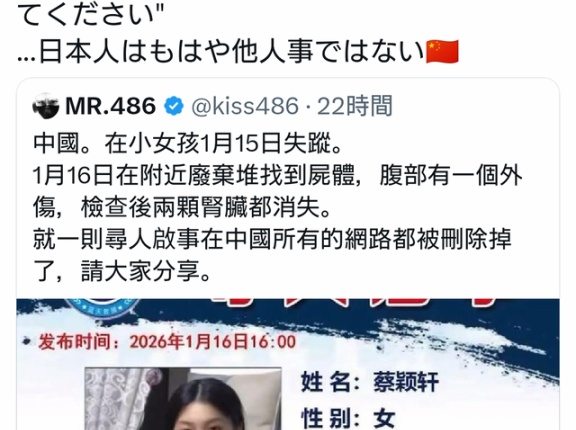
Task: Click the blue verified badge beside MR.486
Action: coord(173,106)
